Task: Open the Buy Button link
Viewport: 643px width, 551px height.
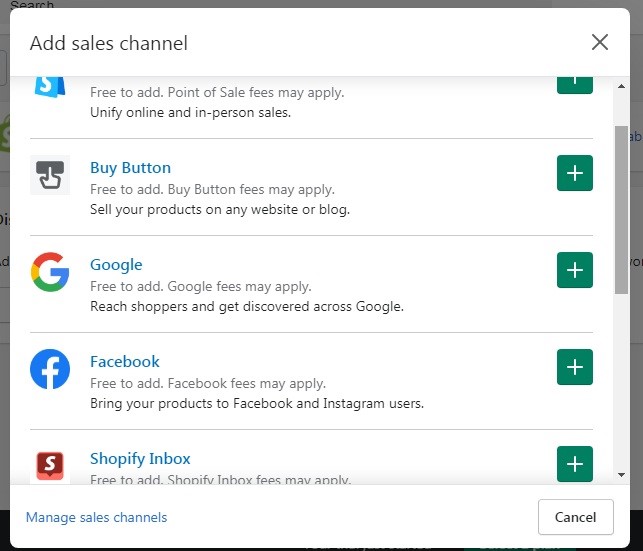Action: point(130,168)
